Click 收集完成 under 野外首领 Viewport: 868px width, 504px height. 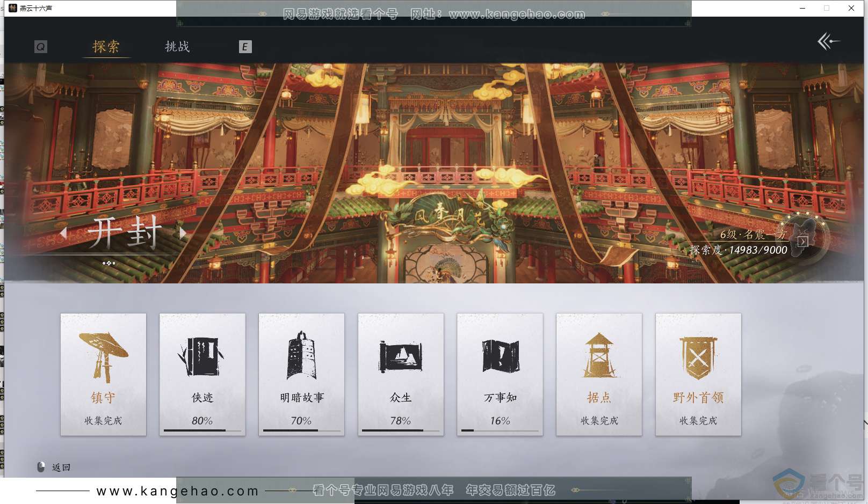(698, 421)
